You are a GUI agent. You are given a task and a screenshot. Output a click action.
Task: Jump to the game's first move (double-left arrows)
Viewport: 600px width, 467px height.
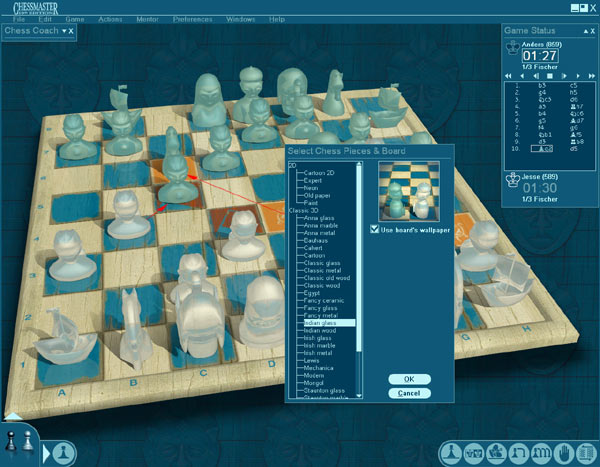pos(508,76)
